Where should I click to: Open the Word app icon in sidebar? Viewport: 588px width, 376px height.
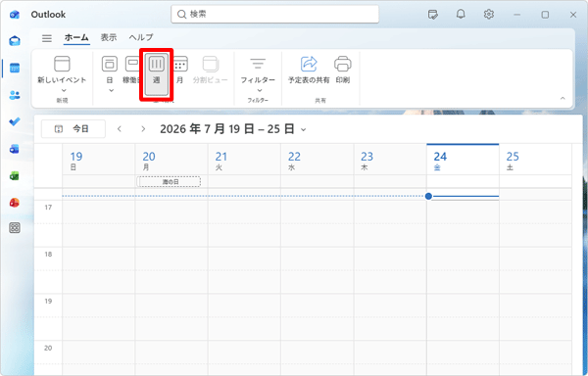(15, 149)
